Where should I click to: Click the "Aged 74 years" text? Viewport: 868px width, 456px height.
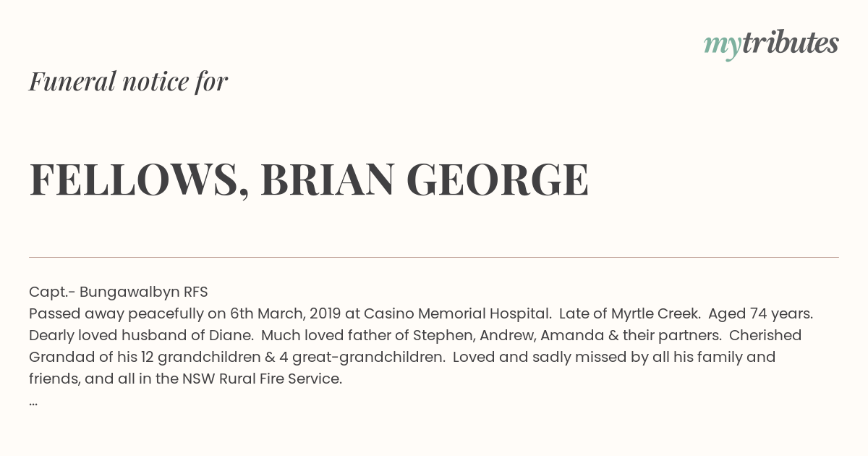coord(760,314)
